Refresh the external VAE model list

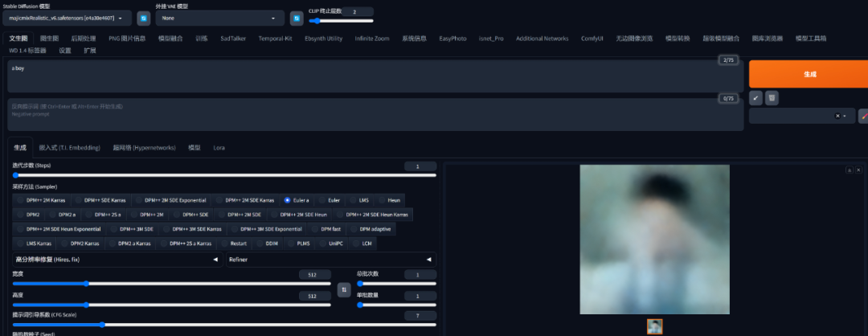pyautogui.click(x=297, y=18)
